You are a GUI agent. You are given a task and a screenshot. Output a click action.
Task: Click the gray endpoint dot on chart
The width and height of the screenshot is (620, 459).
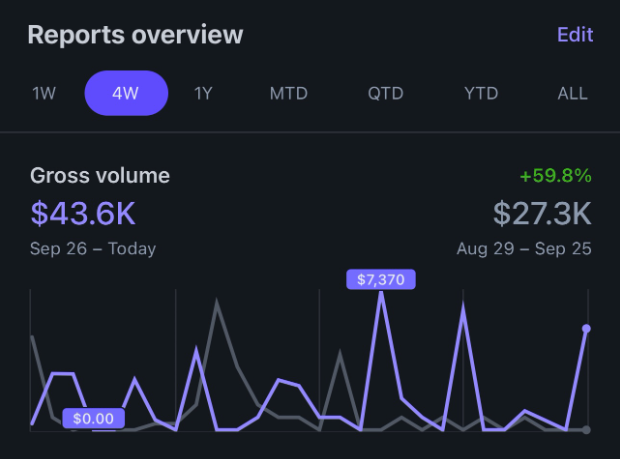(x=586, y=430)
